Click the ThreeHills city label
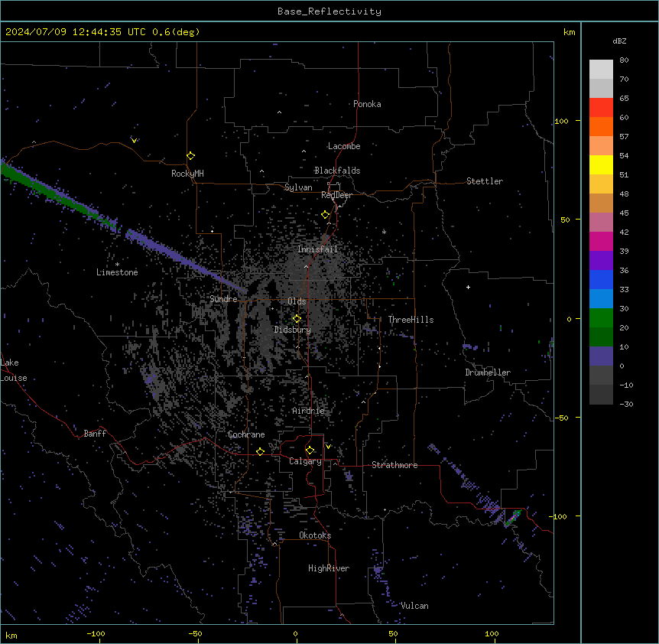This screenshot has height=644, width=659. click(411, 320)
